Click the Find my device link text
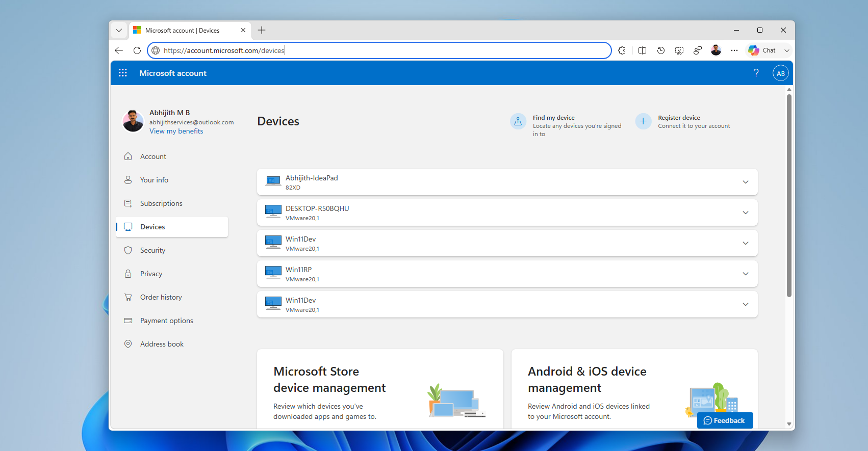This screenshot has height=451, width=868. 553,118
